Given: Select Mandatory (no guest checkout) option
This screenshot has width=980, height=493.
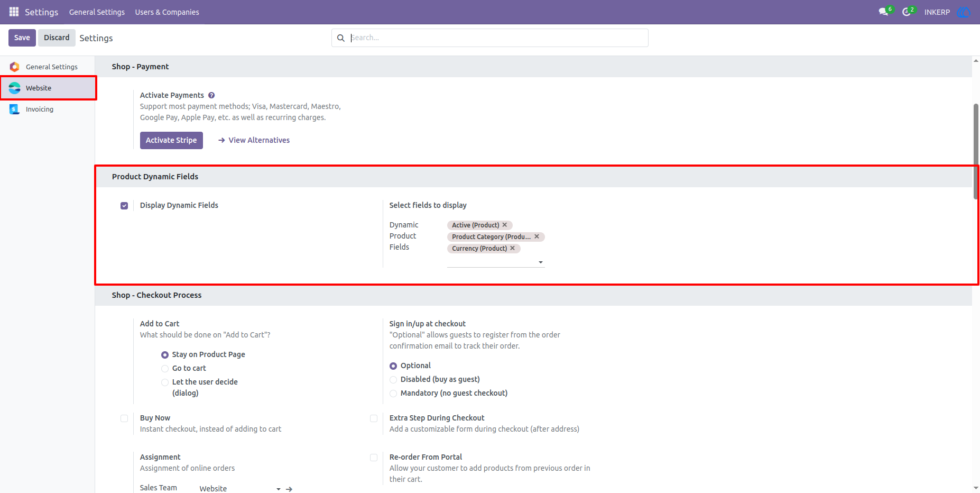Looking at the screenshot, I should pos(393,394).
